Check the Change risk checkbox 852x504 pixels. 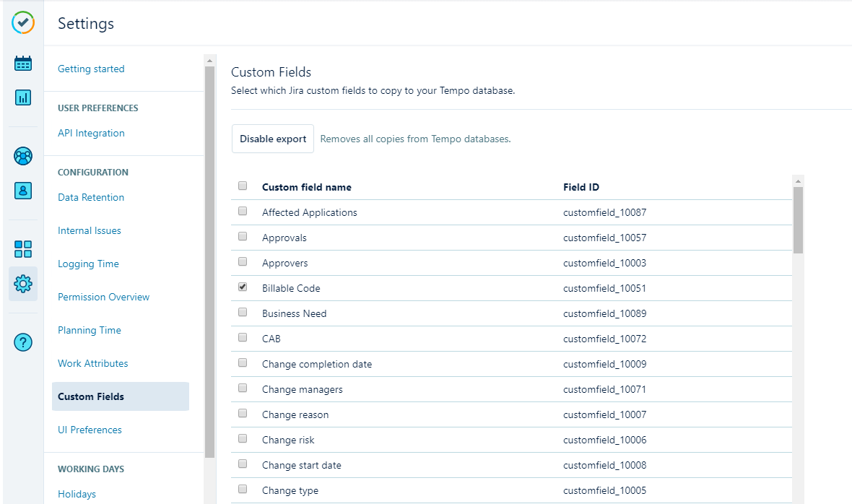pyautogui.click(x=243, y=439)
